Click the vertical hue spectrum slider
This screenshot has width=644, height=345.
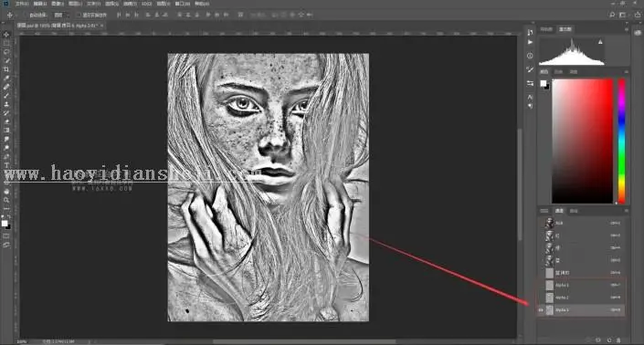pos(622,141)
